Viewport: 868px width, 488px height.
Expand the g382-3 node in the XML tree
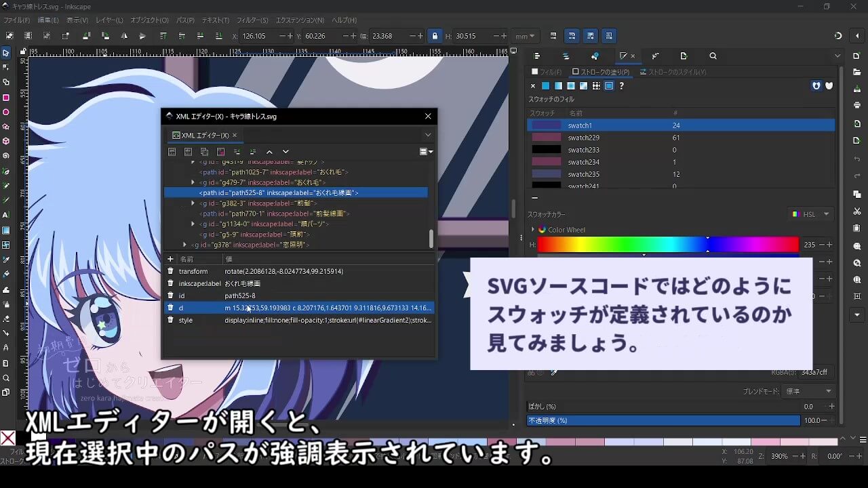point(193,203)
